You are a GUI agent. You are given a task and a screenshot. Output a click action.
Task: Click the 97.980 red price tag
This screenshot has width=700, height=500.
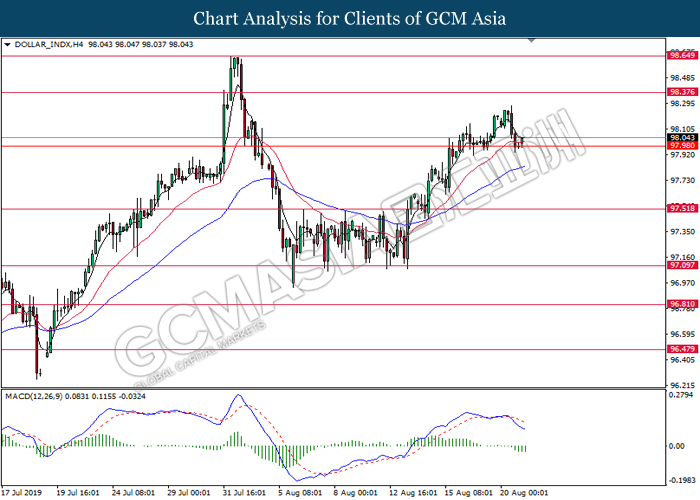pos(681,147)
